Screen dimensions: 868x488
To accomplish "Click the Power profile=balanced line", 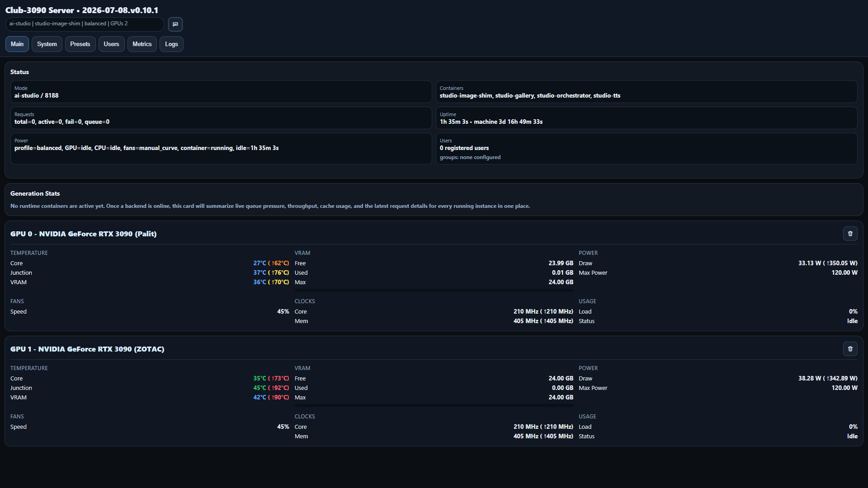I will [x=146, y=148].
